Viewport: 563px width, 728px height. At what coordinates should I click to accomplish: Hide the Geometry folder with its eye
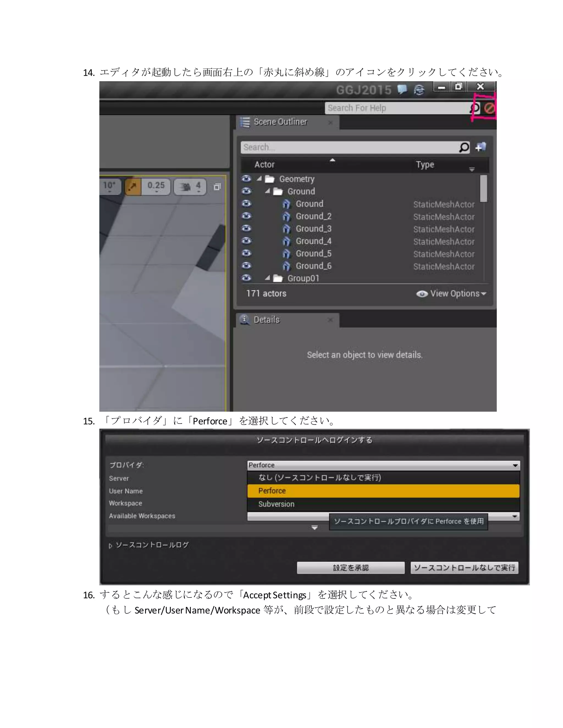tap(246, 179)
